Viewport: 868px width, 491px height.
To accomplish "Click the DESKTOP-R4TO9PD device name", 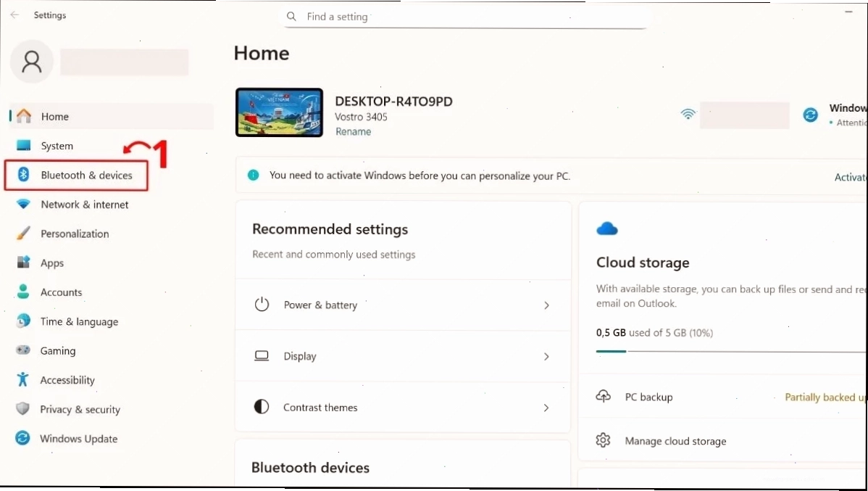I will (x=393, y=102).
